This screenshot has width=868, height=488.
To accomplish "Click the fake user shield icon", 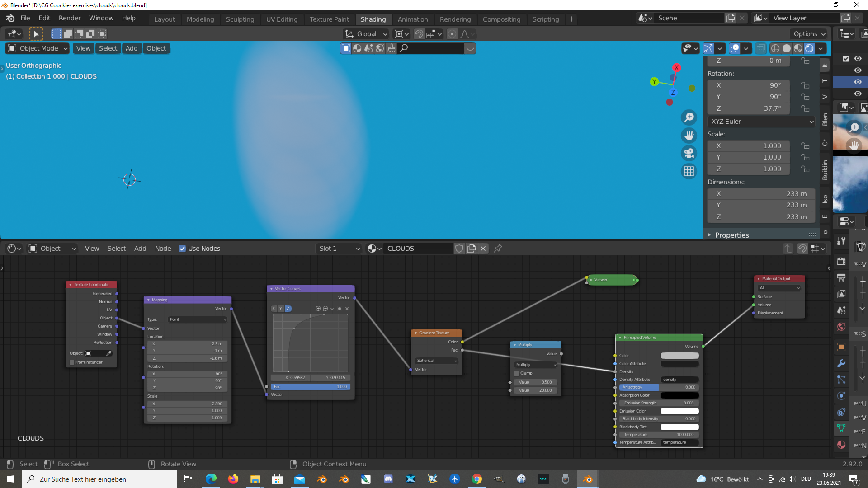I will pyautogui.click(x=459, y=249).
